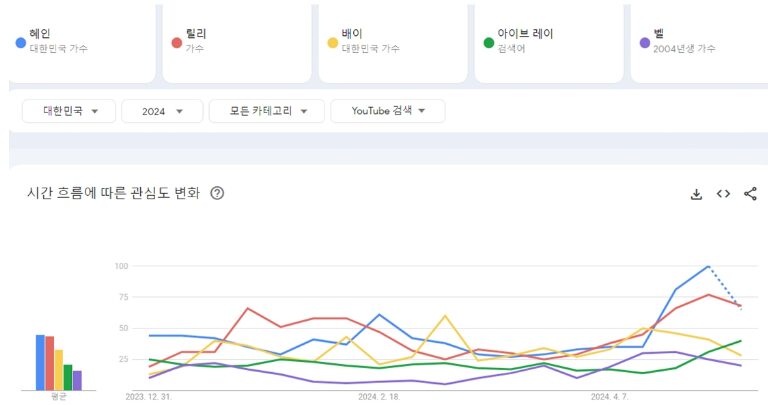This screenshot has height=405, width=768.
Task: Click the blue dot beside 혜인
Action: (x=20, y=42)
